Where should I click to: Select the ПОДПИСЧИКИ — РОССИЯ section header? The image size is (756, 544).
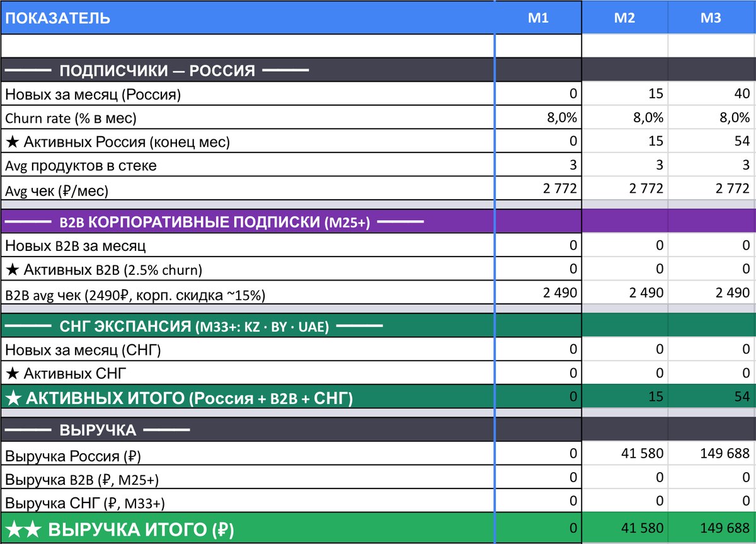(x=247, y=70)
